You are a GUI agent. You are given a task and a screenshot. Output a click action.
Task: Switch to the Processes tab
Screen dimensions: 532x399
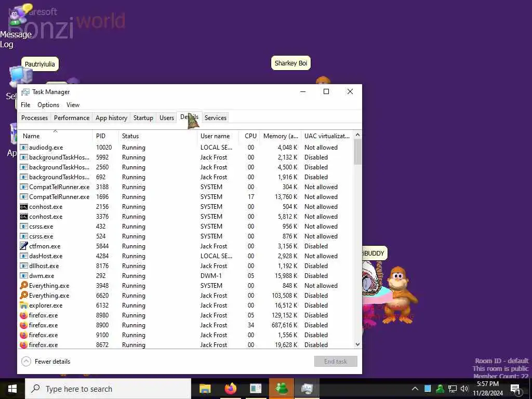pos(35,118)
